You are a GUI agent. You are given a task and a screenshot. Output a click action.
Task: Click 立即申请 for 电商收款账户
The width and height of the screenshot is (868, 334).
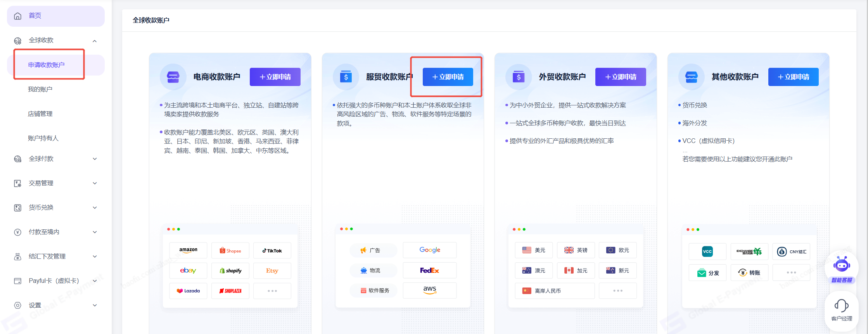(275, 77)
